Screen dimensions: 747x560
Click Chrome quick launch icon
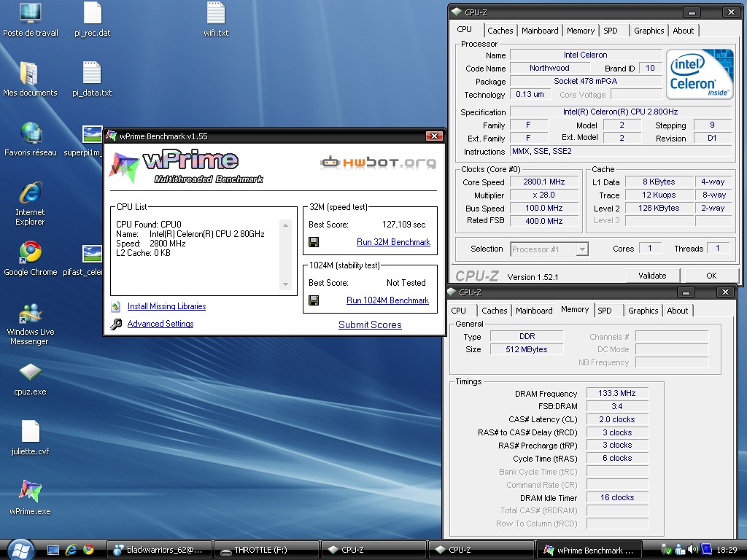(88, 550)
